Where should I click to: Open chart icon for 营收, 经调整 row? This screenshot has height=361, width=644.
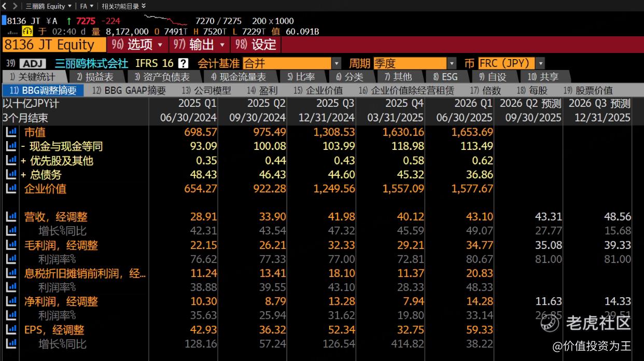[x=11, y=217]
